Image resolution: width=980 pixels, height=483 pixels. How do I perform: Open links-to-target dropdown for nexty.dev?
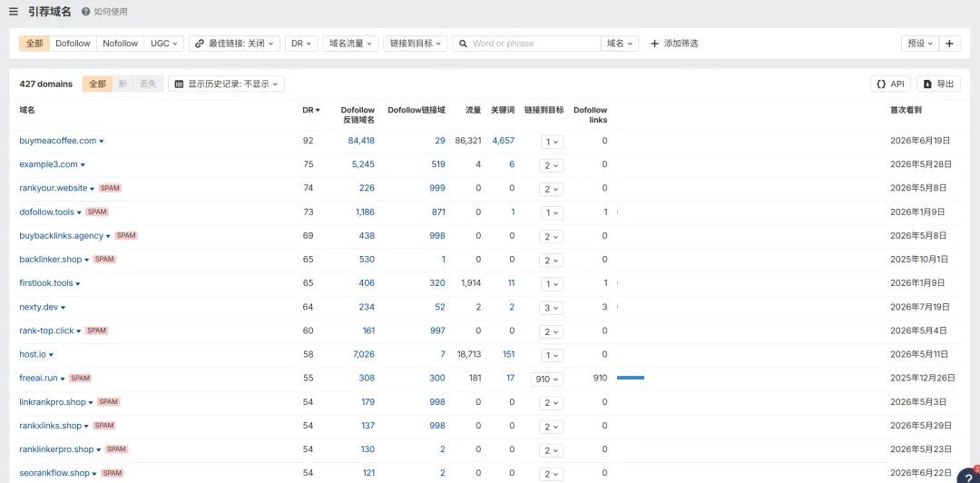552,308
